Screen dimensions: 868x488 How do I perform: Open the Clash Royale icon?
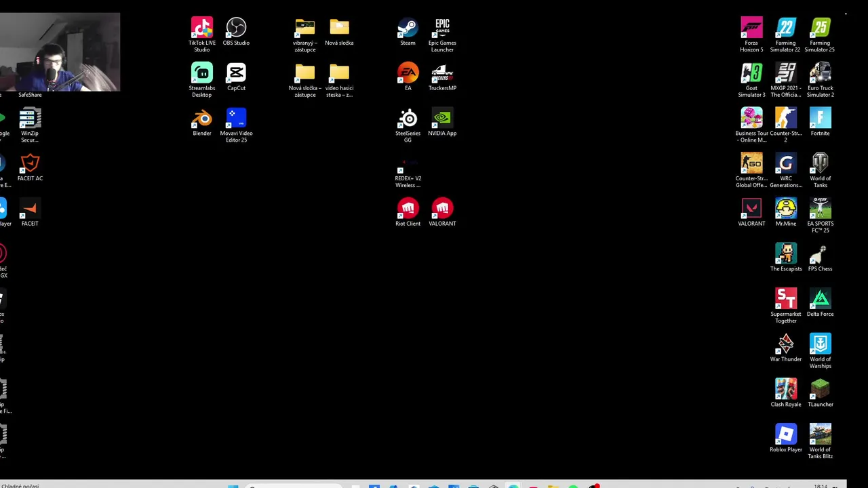786,390
